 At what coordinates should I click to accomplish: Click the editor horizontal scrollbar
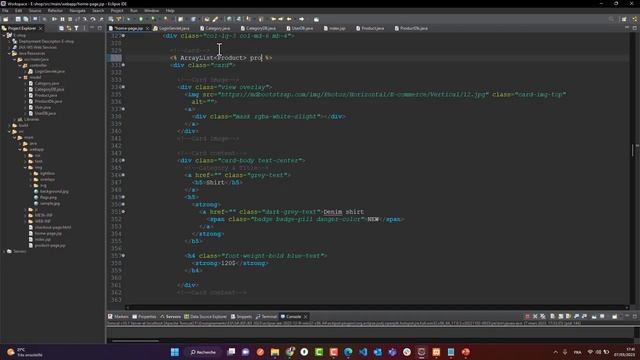point(377,308)
